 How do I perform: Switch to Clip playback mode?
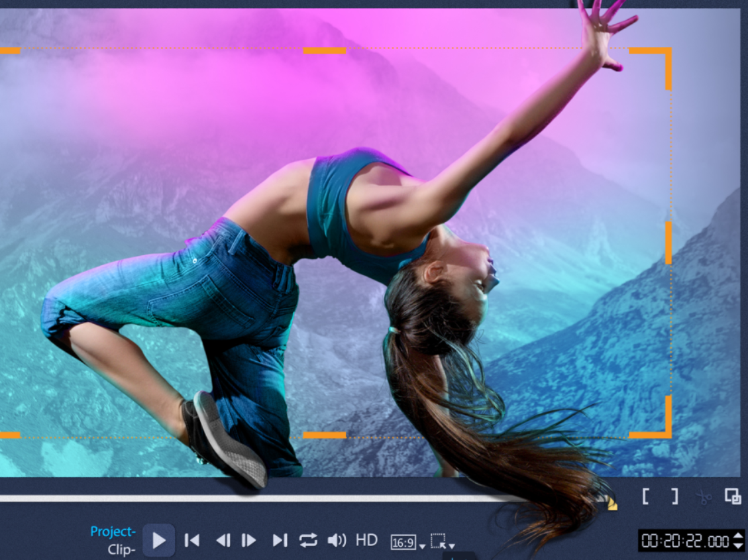pyautogui.click(x=122, y=550)
